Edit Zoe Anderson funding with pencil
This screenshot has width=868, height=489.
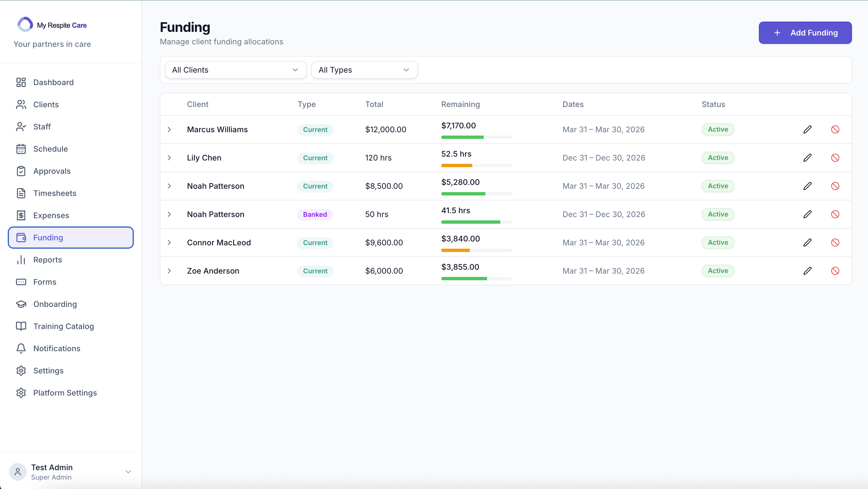pyautogui.click(x=807, y=271)
